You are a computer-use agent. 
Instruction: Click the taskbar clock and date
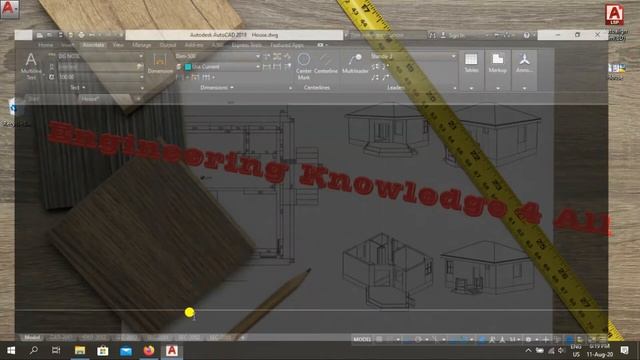[600, 351]
